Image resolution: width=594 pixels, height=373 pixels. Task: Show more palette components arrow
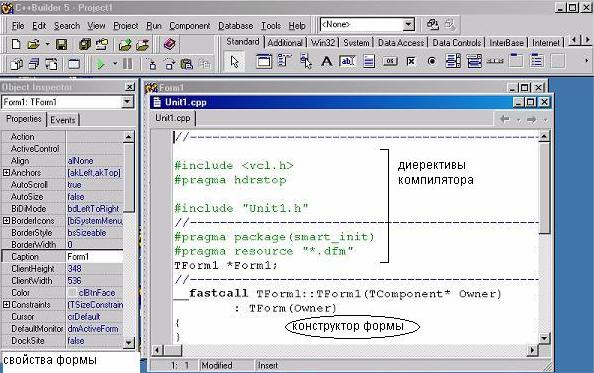click(586, 61)
